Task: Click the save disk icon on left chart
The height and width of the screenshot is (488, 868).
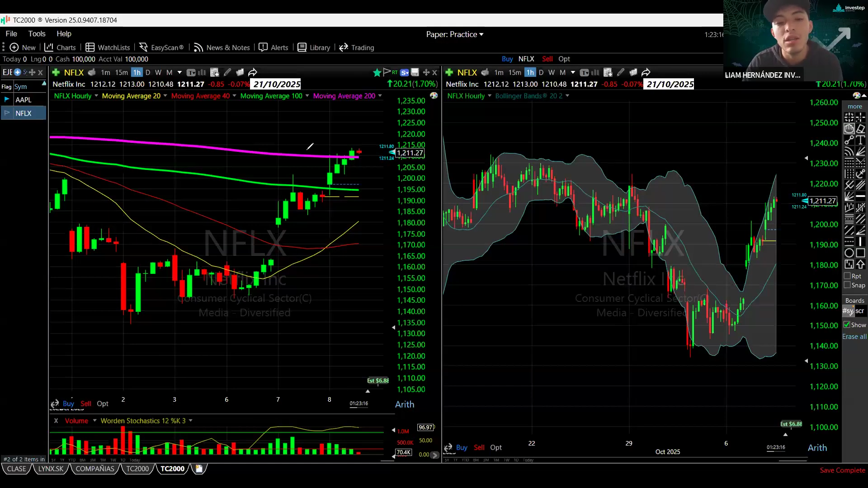Action: [415, 72]
